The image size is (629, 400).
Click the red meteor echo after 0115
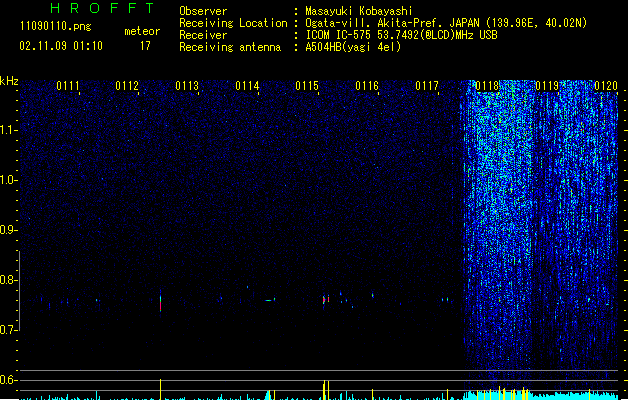click(326, 299)
